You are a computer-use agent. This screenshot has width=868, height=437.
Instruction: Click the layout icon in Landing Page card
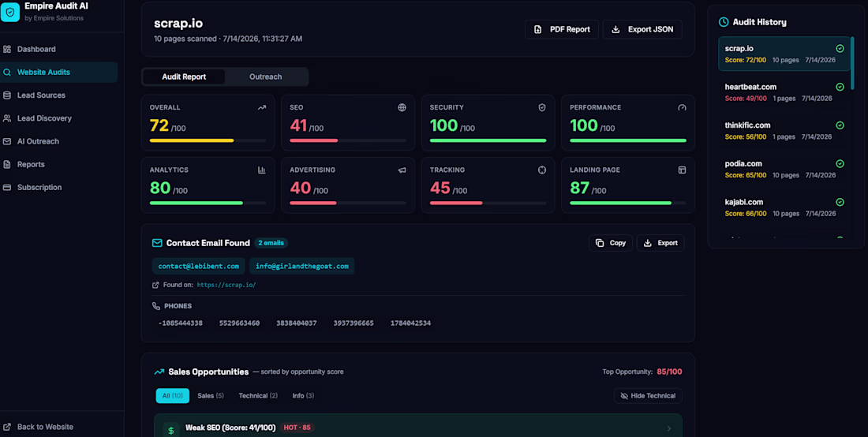click(682, 170)
